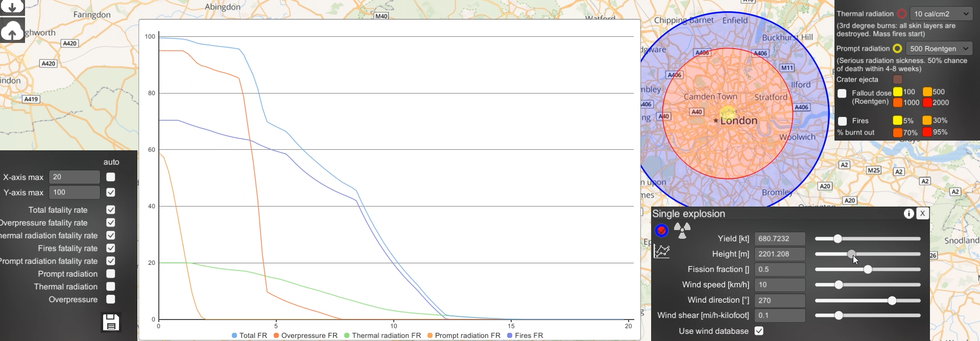
Task: Click the yellow Prompt radiation ring icon
Action: [x=897, y=49]
